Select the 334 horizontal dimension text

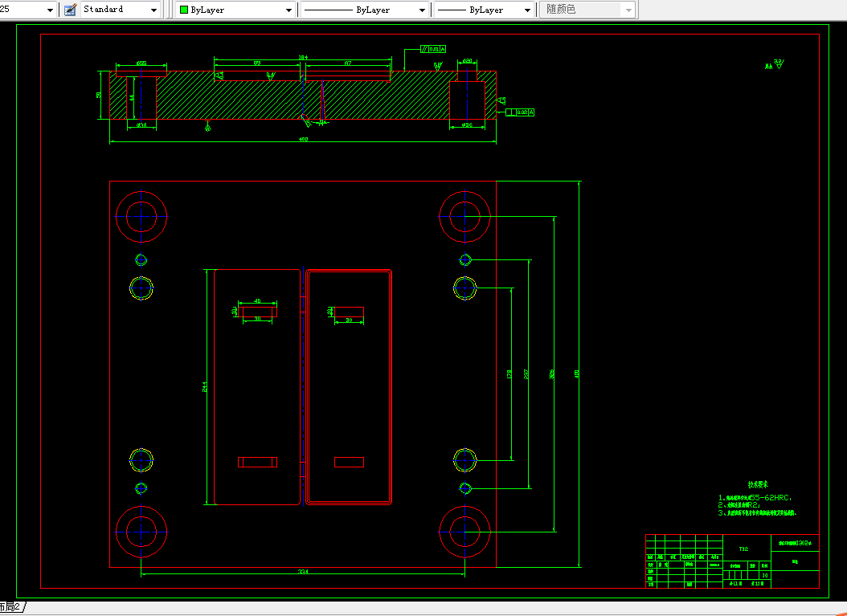[x=303, y=572]
